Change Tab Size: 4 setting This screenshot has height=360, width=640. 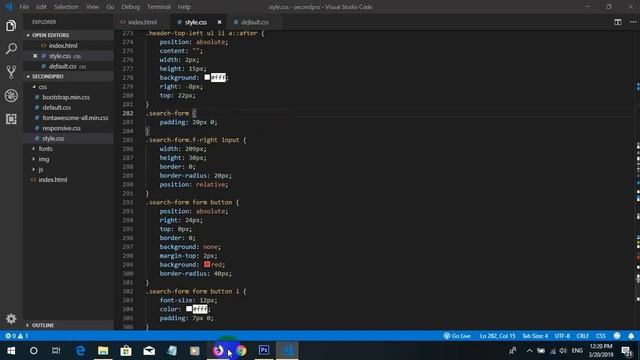point(535,336)
